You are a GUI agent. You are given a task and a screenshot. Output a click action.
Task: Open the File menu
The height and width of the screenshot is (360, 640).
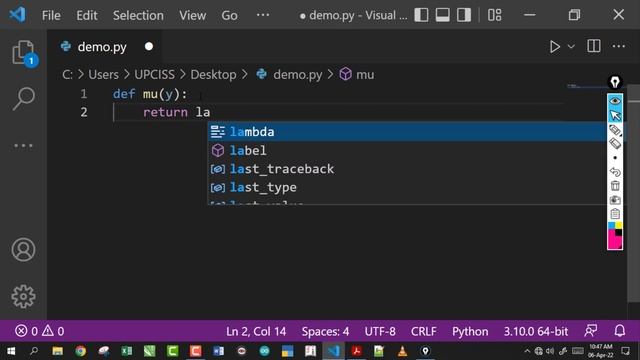51,16
